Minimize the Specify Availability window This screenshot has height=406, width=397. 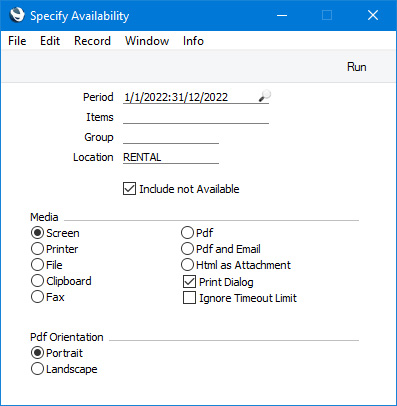pyautogui.click(x=282, y=15)
